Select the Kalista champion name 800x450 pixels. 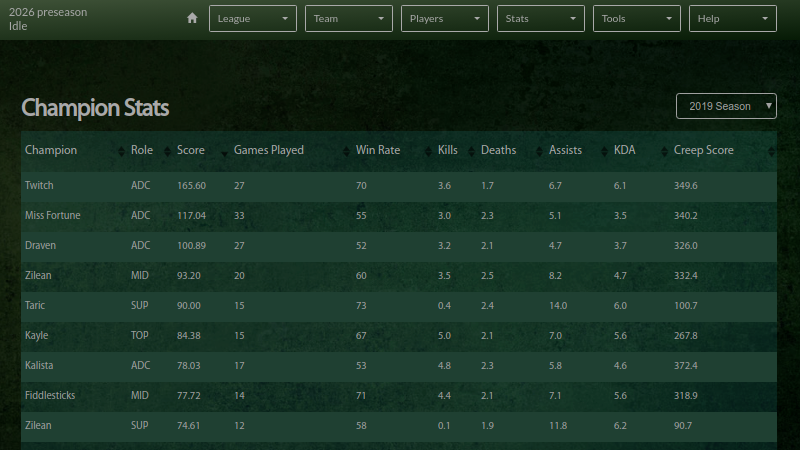click(x=39, y=365)
